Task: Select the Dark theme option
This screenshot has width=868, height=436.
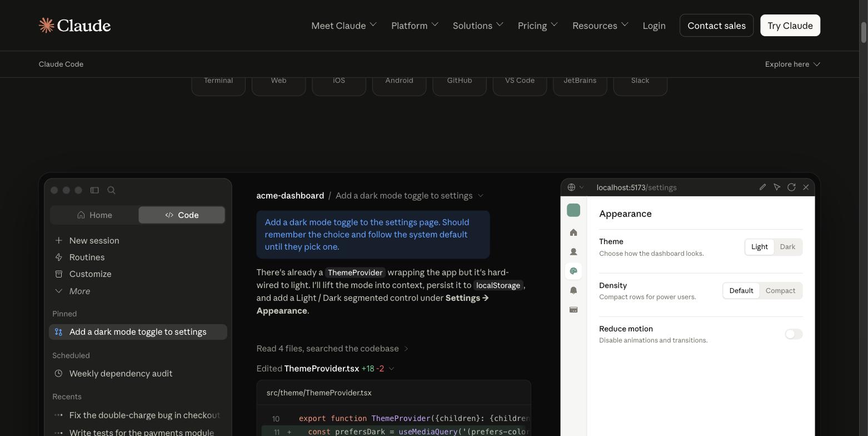Action: (x=787, y=247)
